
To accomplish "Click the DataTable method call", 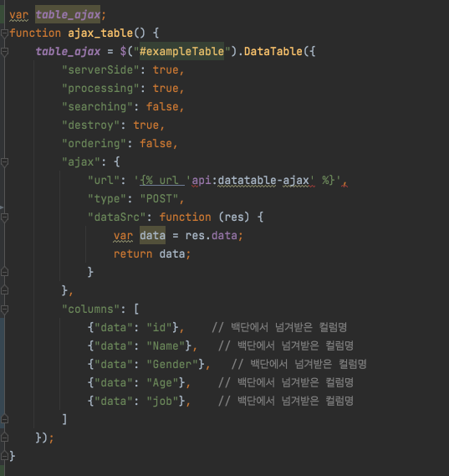I will (x=273, y=51).
